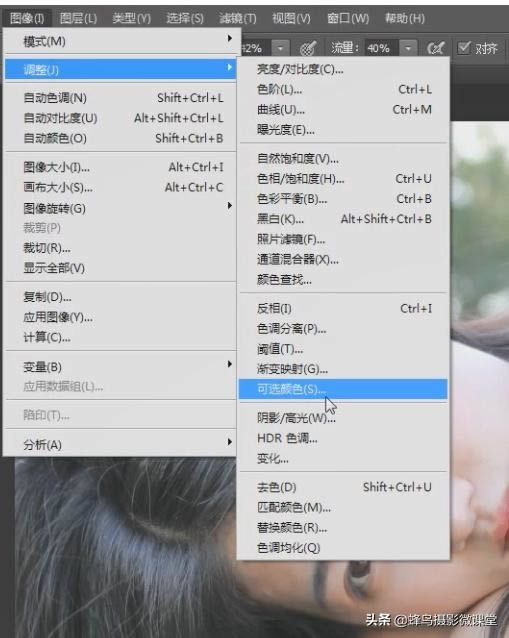Choose 去色(D) desaturate command
This screenshot has height=638, width=509.
click(343, 487)
